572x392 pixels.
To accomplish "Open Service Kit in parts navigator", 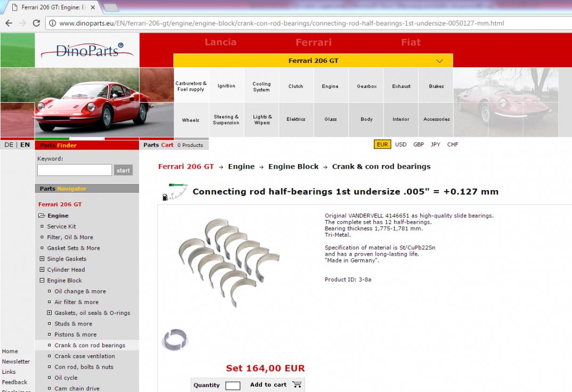I will 61,226.
